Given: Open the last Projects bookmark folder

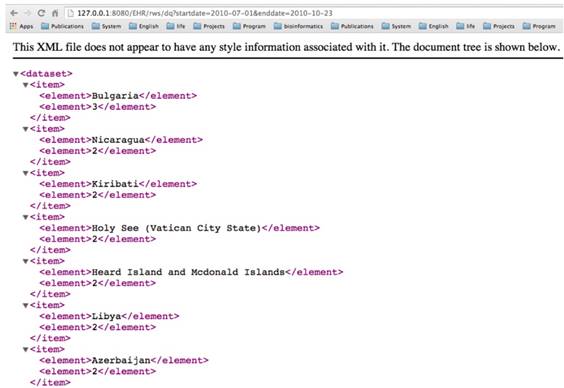Looking at the screenshot, I should [x=499, y=26].
